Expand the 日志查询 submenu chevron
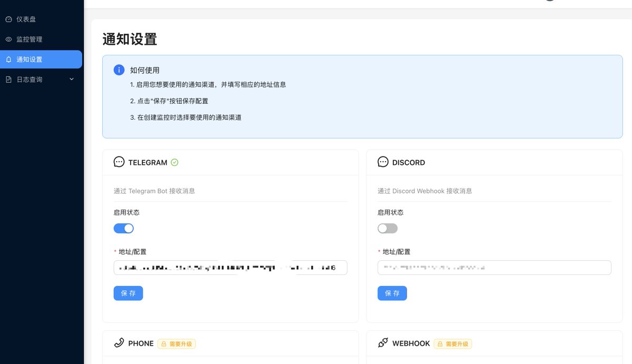 tap(72, 80)
